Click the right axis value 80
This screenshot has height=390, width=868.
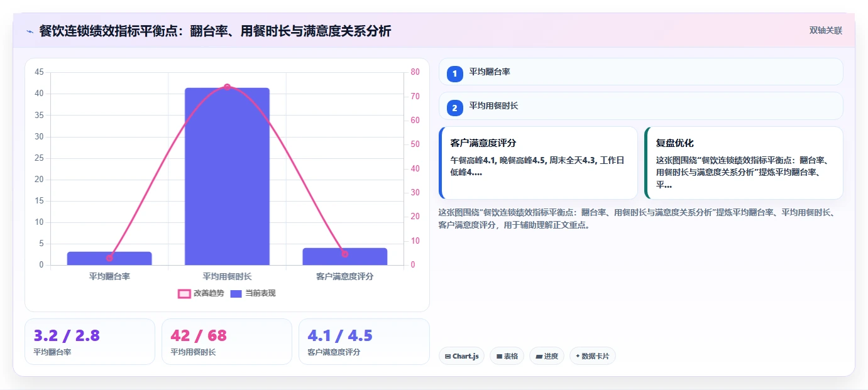click(415, 72)
